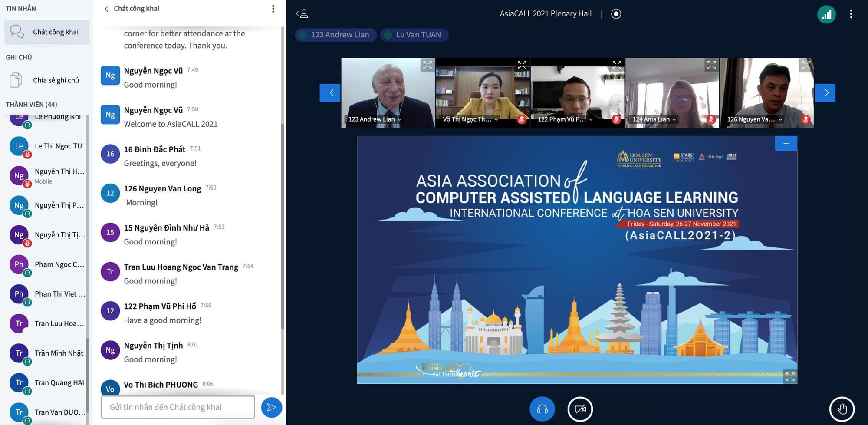Make the presentation slide fullscreen
This screenshot has width=868, height=425.
tap(790, 377)
